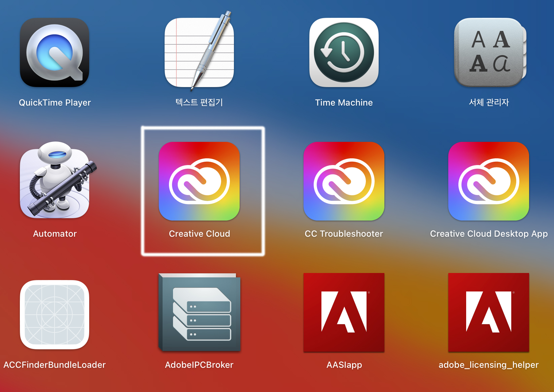Select the '텍스트 편집기' label text
Image resolution: width=554 pixels, height=392 pixels.
click(x=199, y=102)
